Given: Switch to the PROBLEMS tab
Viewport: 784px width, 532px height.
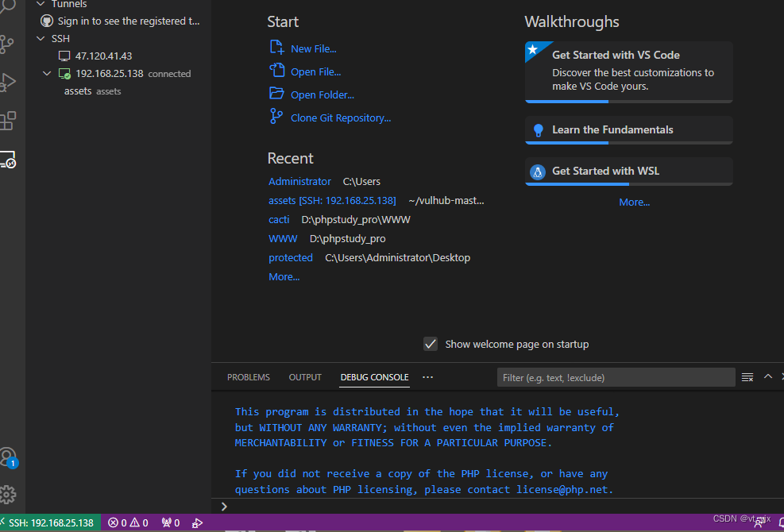Looking at the screenshot, I should pos(248,377).
